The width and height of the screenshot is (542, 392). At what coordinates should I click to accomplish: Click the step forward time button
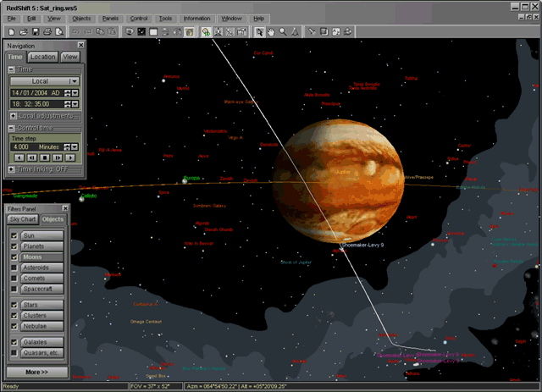(58, 157)
